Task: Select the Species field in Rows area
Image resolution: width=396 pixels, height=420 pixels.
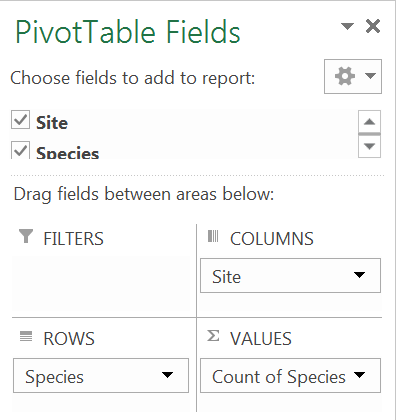Action: (x=101, y=376)
